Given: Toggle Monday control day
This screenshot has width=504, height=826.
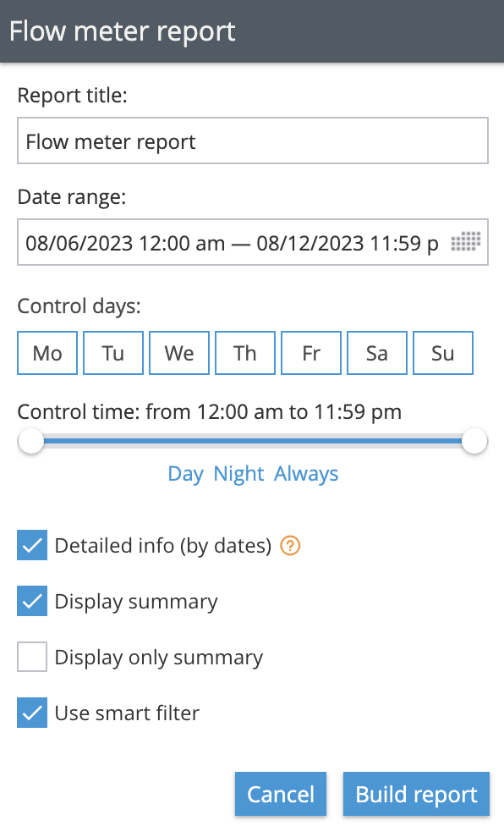Looking at the screenshot, I should pyautogui.click(x=47, y=353).
